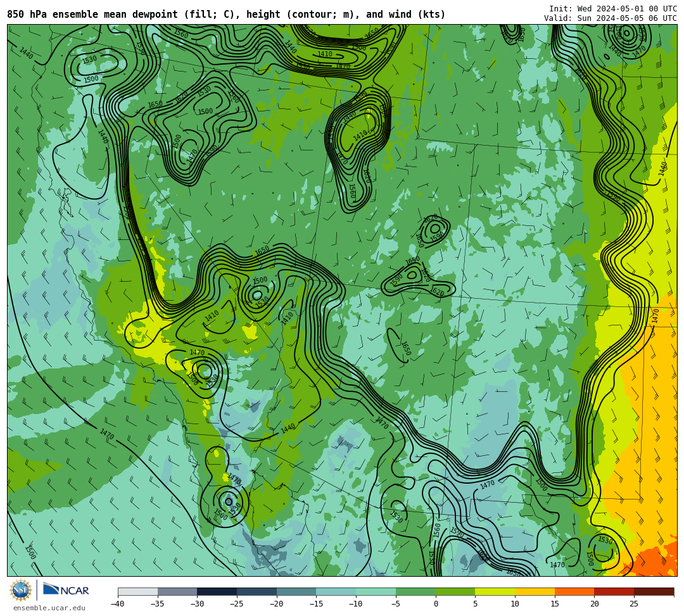The width and height of the screenshot is (684, 616).
Task: Click the '-5' colorbar tick label
Action: pyautogui.click(x=396, y=604)
